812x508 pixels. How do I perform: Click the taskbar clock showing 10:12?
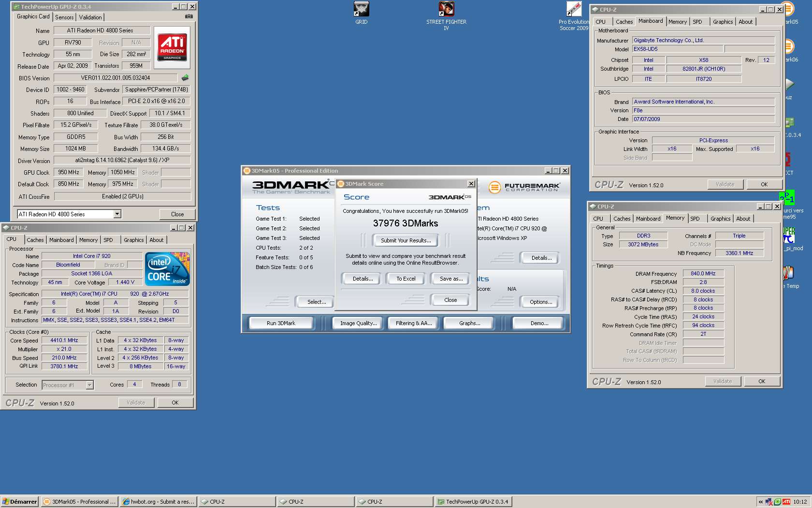pos(800,502)
